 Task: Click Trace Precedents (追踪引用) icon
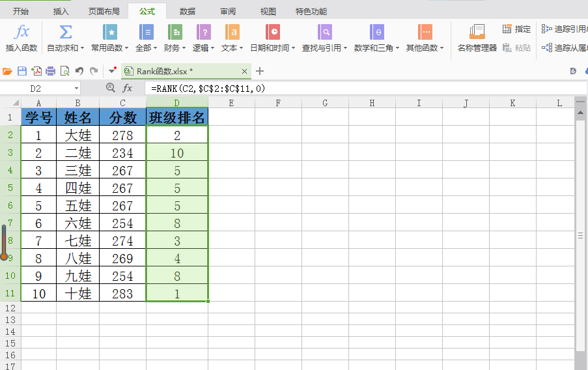click(546, 29)
